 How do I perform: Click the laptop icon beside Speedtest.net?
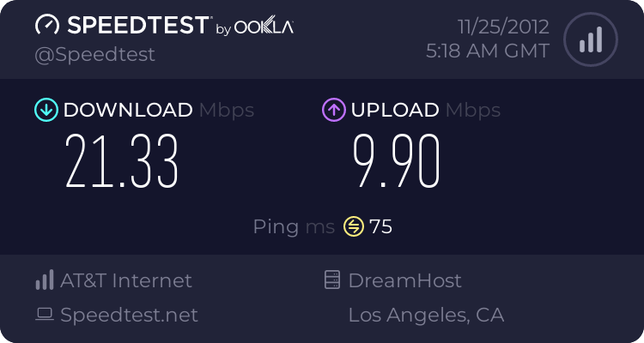click(x=45, y=315)
